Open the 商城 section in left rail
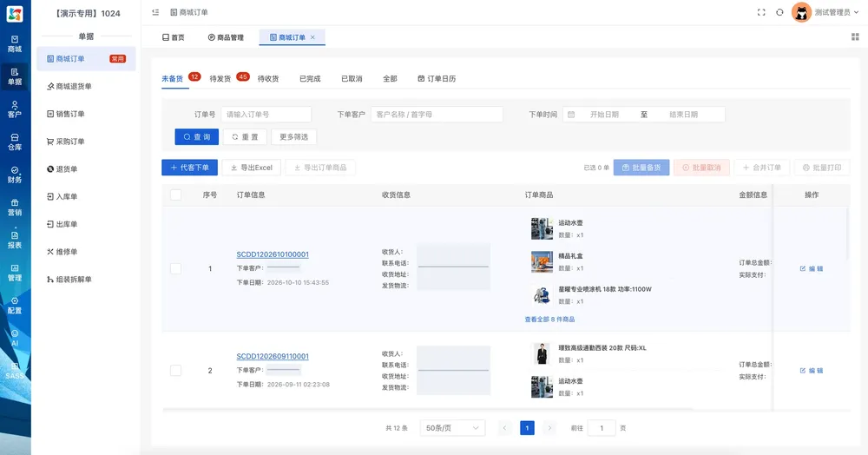Image resolution: width=868 pixels, height=455 pixels. 15,43
